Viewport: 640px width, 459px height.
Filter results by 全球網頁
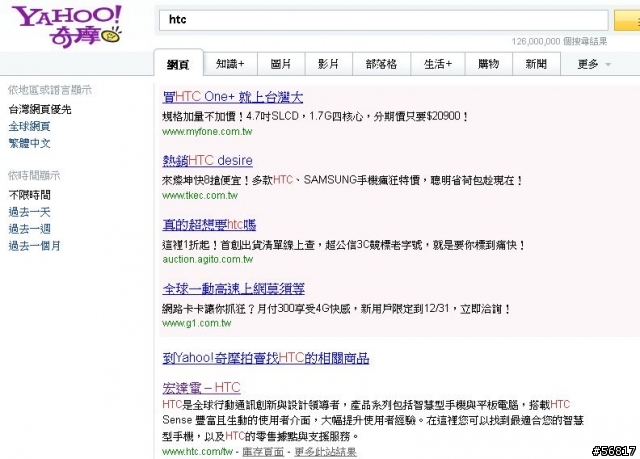point(29,126)
